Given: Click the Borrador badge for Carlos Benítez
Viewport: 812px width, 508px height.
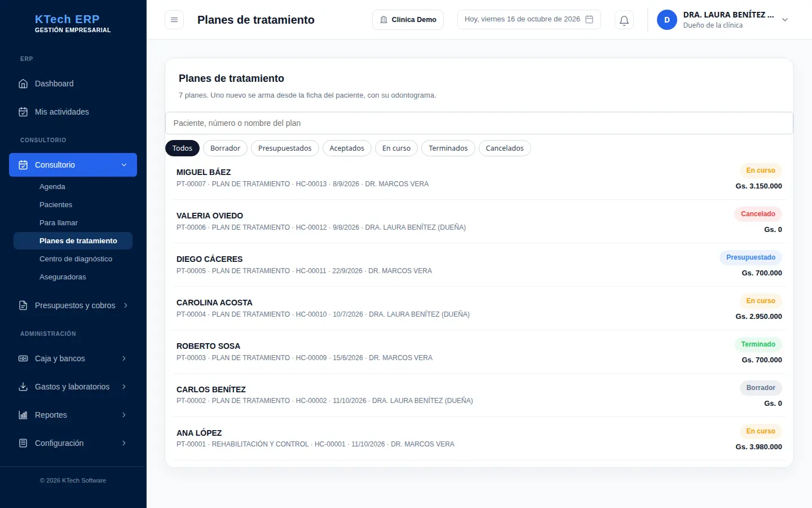Looking at the screenshot, I should coord(761,388).
